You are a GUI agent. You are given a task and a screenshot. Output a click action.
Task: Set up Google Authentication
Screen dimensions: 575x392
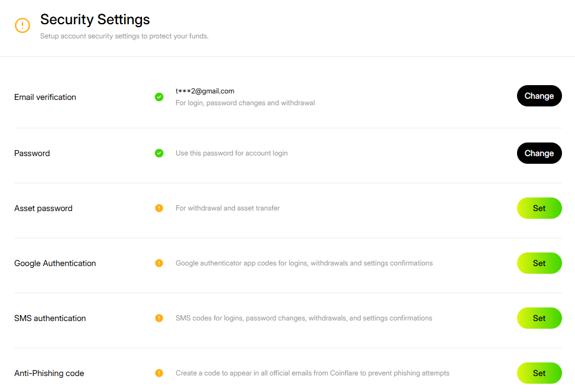539,263
